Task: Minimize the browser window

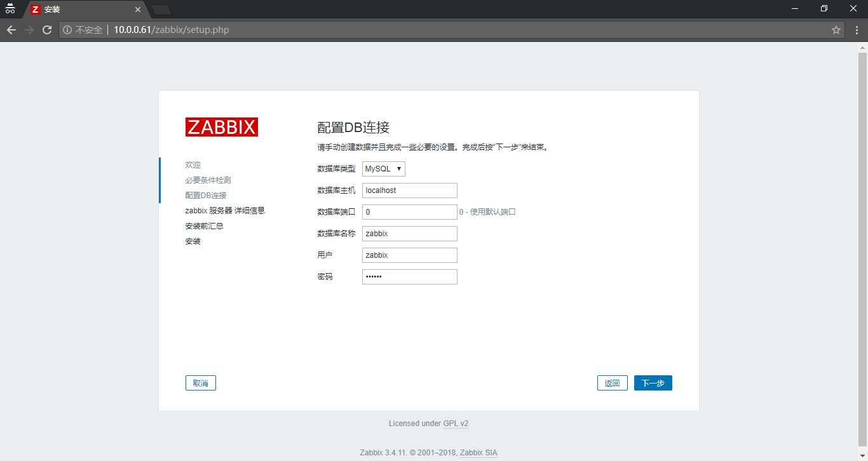Action: coord(795,8)
